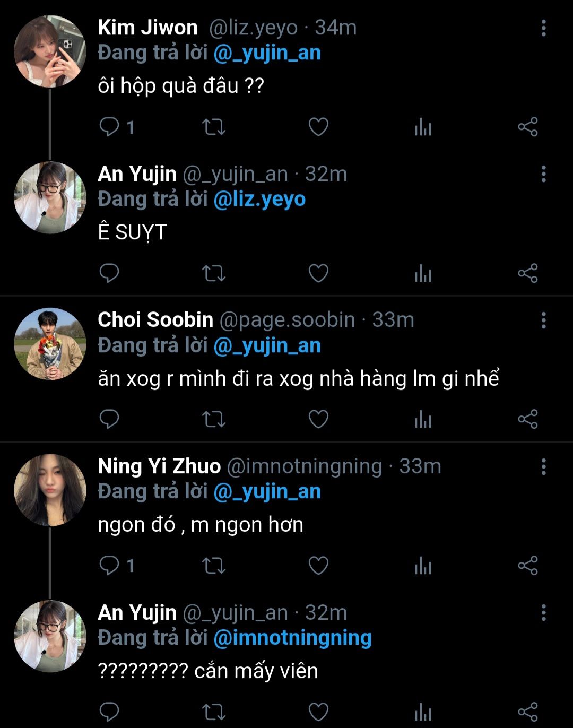
Task: View analytics on An Yujin's "Ê SUỴT" tweet
Action: (423, 274)
